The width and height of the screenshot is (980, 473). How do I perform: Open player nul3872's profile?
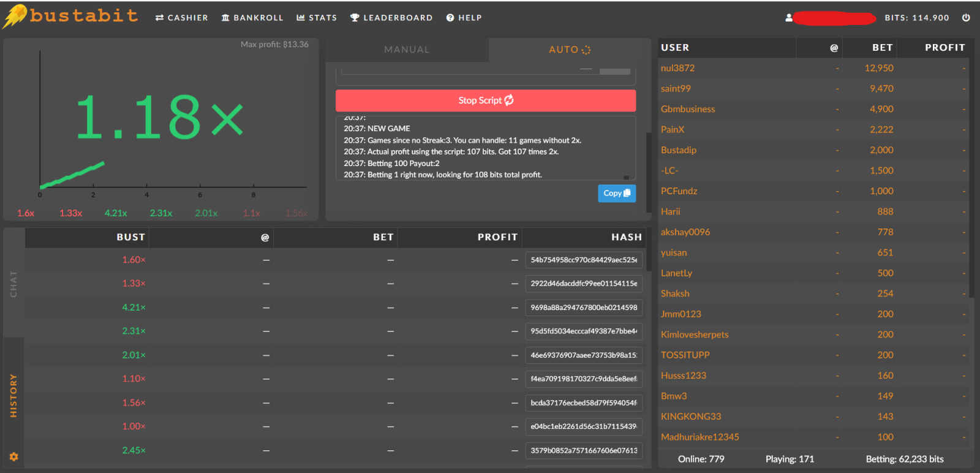(x=677, y=68)
